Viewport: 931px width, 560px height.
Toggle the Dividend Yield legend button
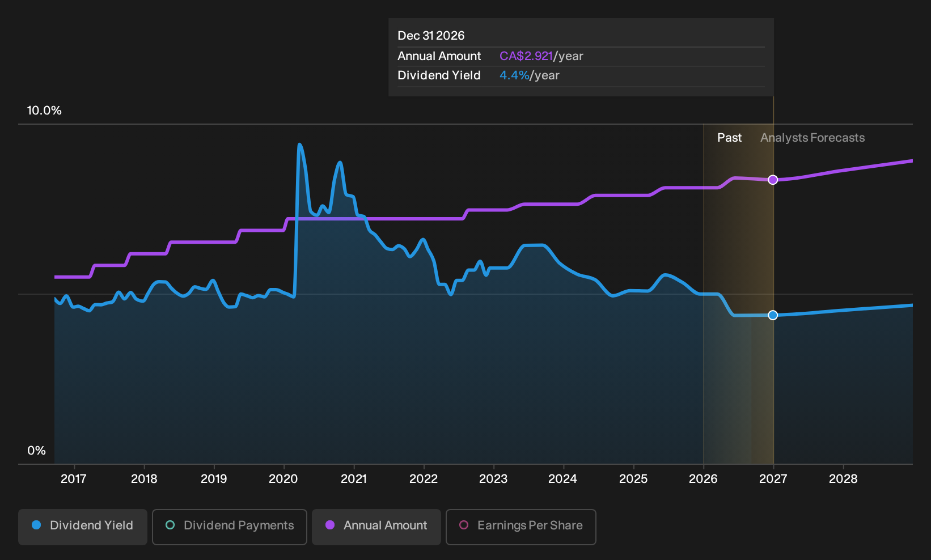(x=83, y=527)
